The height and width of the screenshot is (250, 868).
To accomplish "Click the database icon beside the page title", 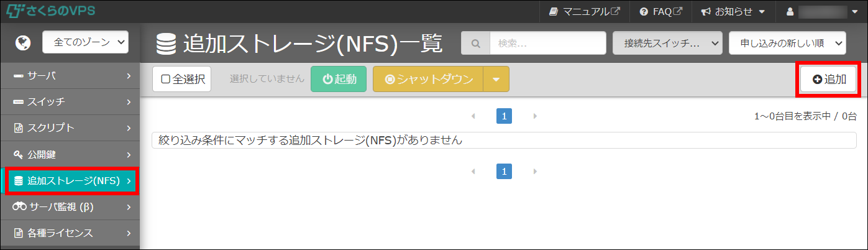I will 166,44.
